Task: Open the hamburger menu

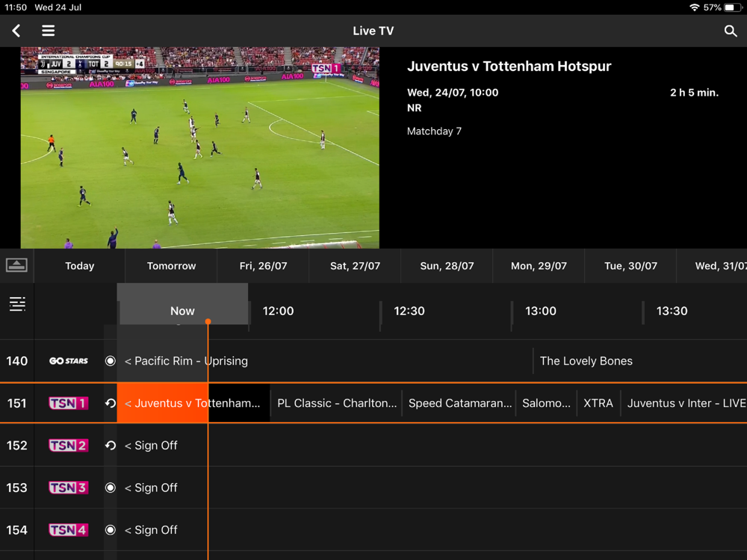Action: tap(48, 31)
